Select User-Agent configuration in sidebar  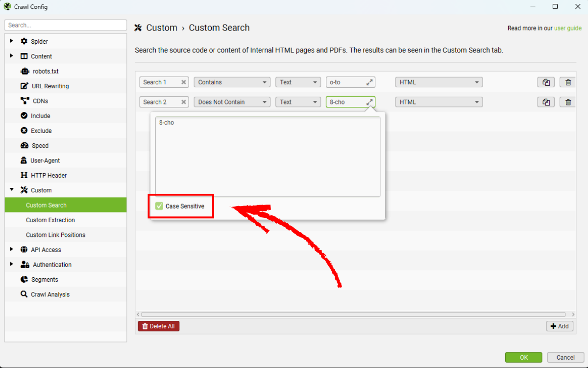coord(45,160)
